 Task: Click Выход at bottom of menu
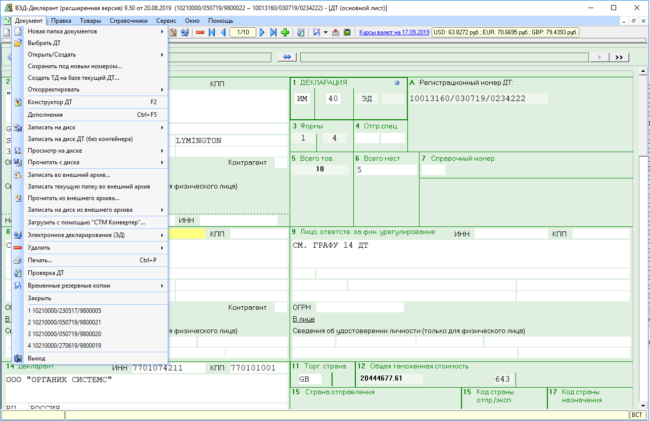[37, 358]
